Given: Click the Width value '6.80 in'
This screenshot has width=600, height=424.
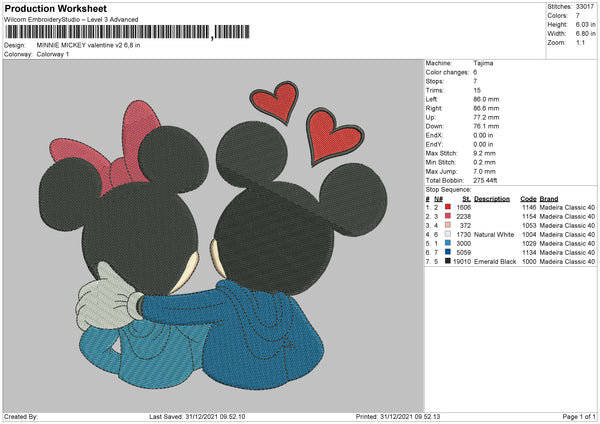Looking at the screenshot, I should (x=585, y=34).
